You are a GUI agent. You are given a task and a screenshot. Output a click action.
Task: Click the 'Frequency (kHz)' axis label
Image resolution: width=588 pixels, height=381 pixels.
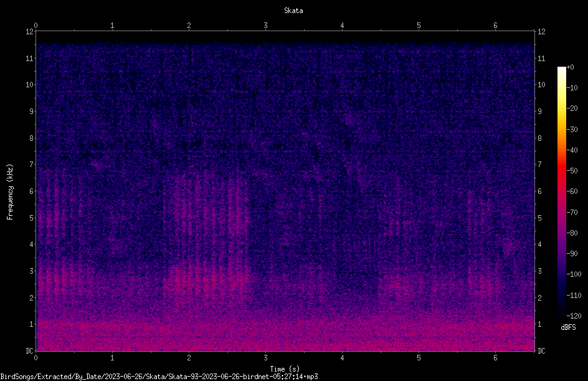(x=10, y=192)
